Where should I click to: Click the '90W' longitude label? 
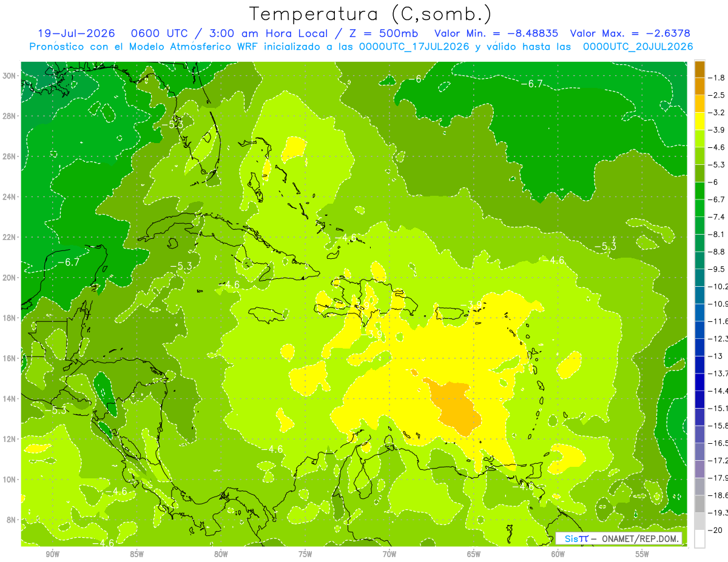pos(53,554)
